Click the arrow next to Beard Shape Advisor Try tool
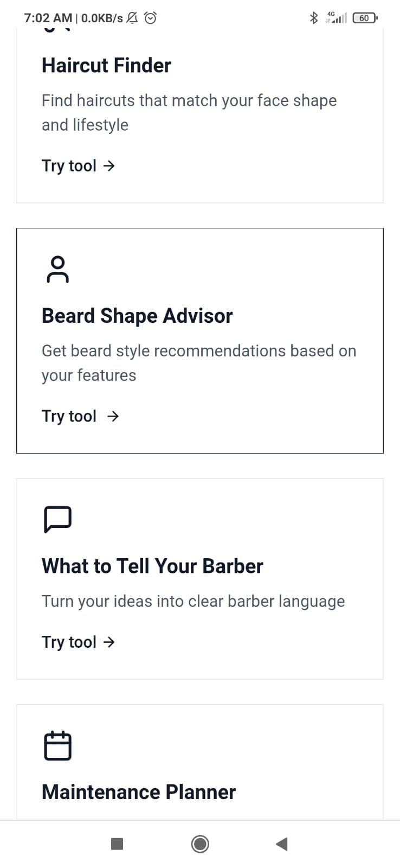The height and width of the screenshot is (868, 400). (x=113, y=416)
